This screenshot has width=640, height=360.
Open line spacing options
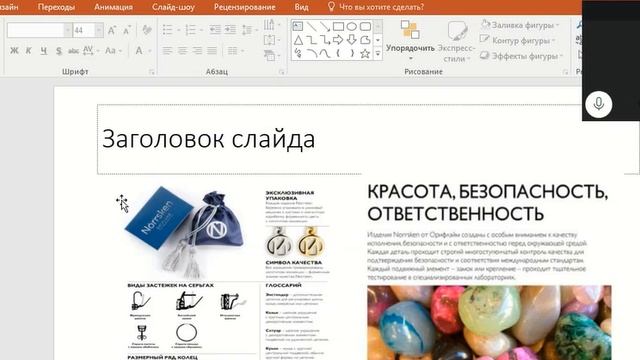point(249,30)
